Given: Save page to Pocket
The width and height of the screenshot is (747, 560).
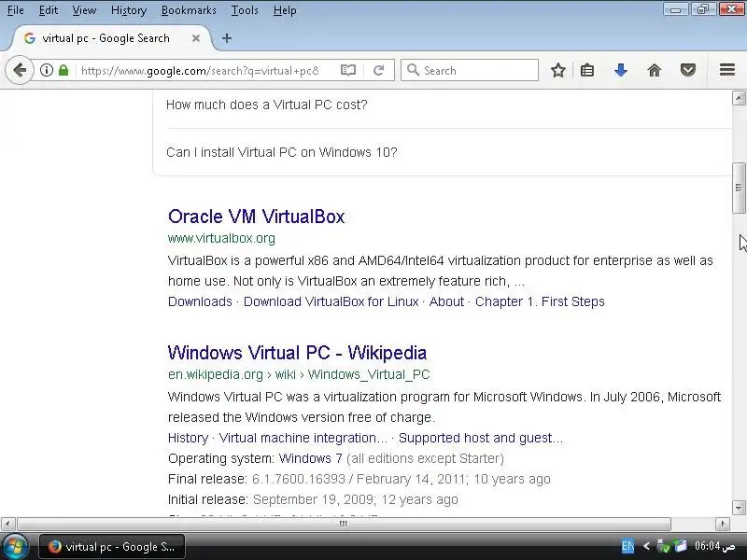Looking at the screenshot, I should pyautogui.click(x=688, y=71).
